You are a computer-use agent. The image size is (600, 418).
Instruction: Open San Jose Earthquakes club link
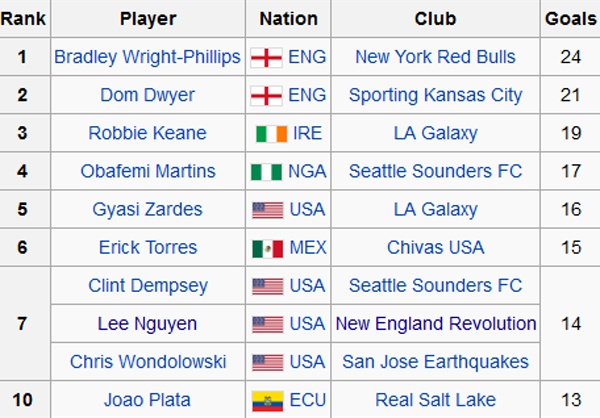click(x=435, y=362)
